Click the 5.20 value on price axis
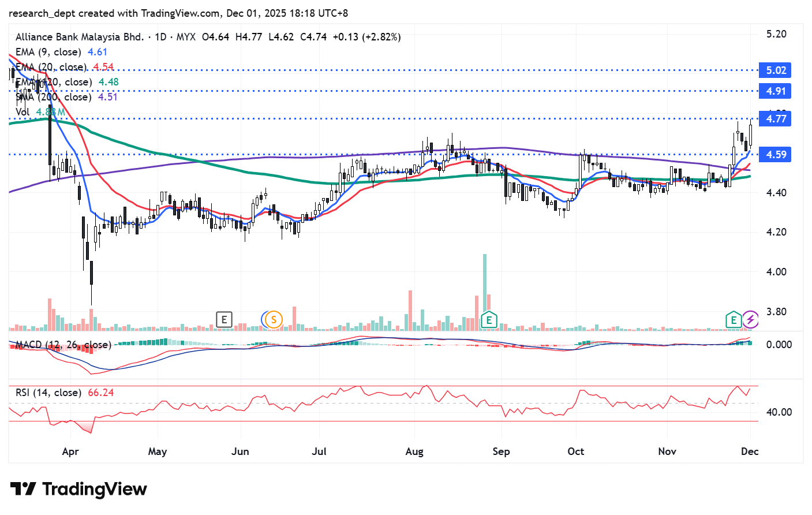The width and height of the screenshot is (812, 515). pos(776,34)
